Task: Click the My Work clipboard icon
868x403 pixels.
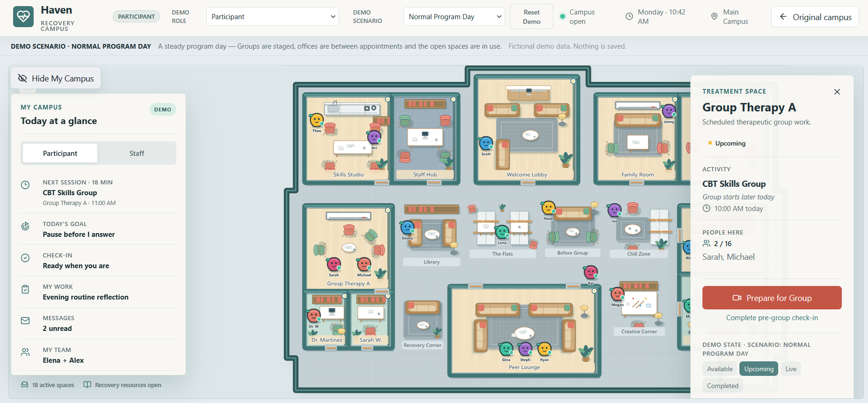Action: 26,289
